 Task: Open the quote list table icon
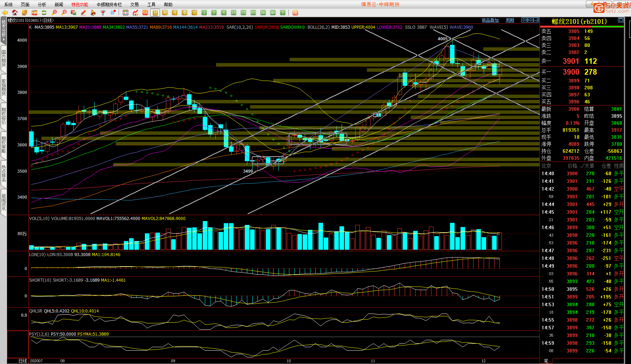[126, 13]
